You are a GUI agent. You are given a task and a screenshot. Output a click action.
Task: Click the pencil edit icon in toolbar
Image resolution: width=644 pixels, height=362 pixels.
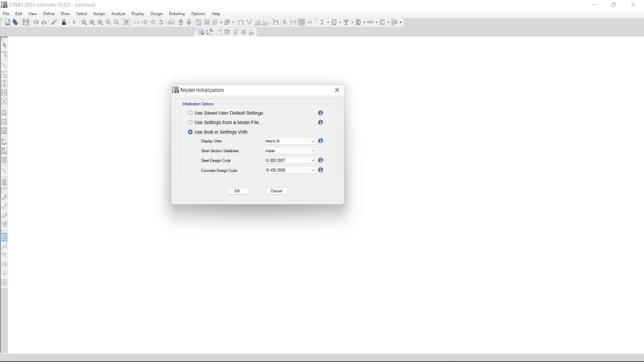(54, 23)
